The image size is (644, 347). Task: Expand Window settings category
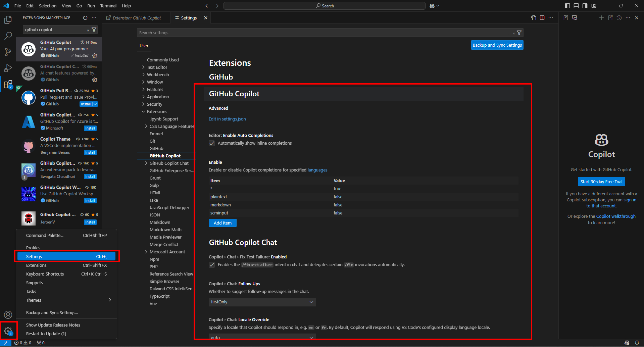point(144,82)
